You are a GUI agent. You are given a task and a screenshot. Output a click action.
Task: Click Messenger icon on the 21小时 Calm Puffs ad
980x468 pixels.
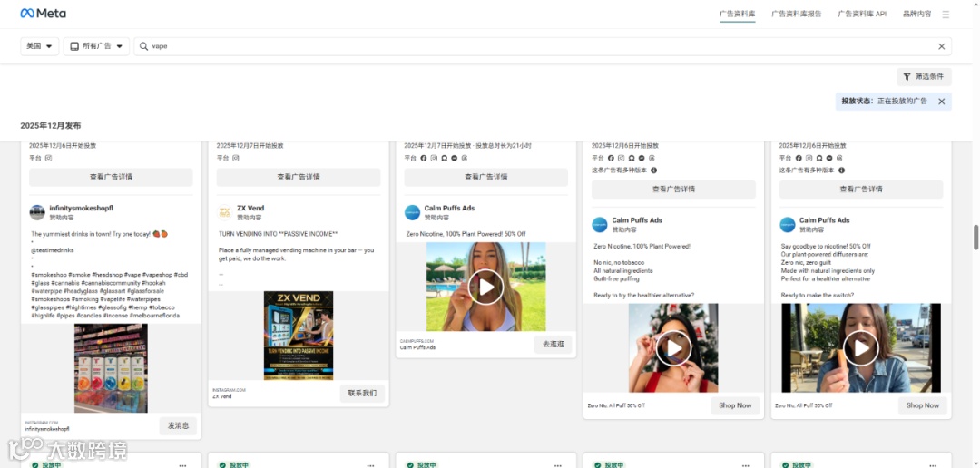tap(454, 158)
